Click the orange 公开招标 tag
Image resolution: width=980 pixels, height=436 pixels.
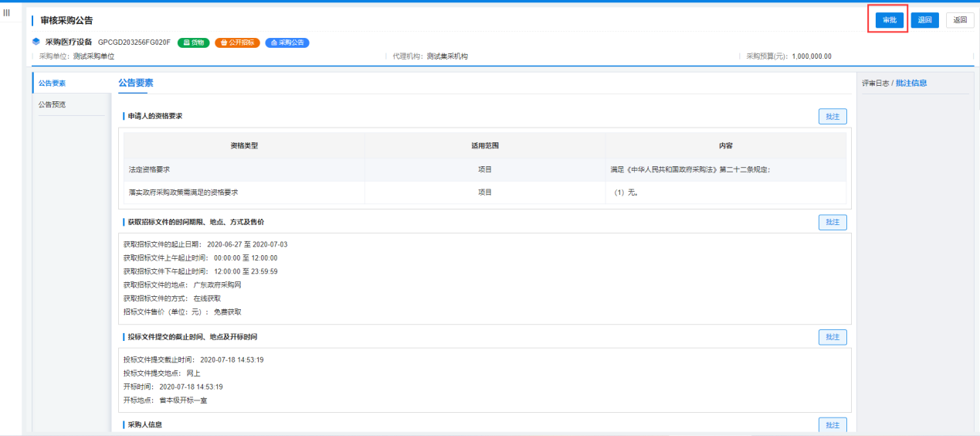click(x=237, y=43)
